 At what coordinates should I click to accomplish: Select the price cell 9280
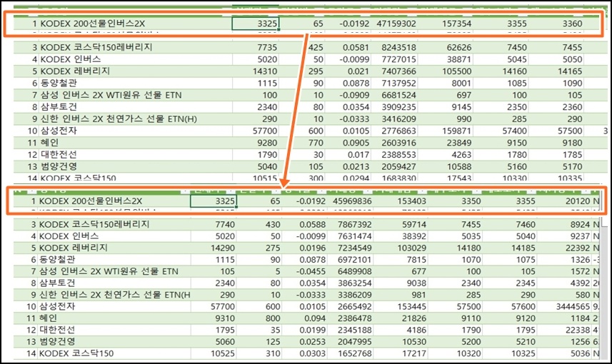(255, 143)
